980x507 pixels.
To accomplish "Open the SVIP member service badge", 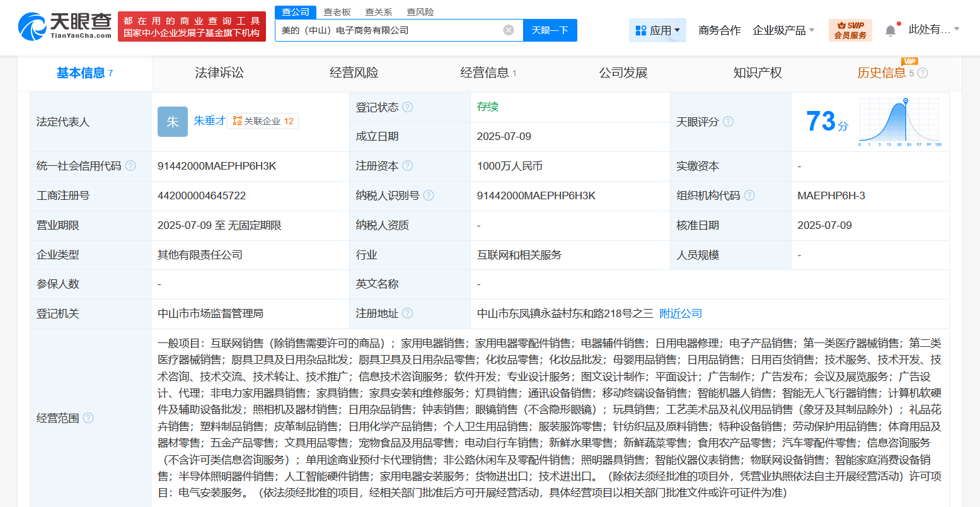I will tap(850, 30).
